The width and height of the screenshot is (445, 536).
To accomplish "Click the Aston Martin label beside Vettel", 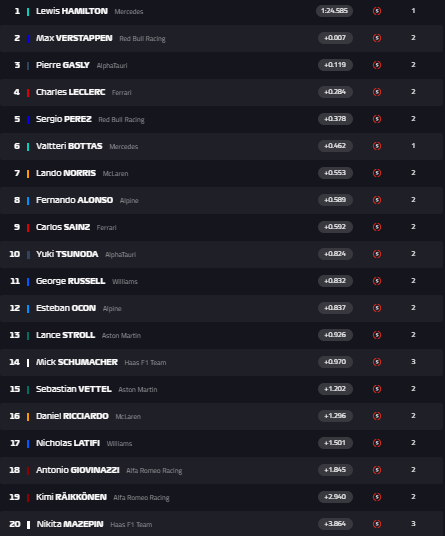I will click(138, 390).
